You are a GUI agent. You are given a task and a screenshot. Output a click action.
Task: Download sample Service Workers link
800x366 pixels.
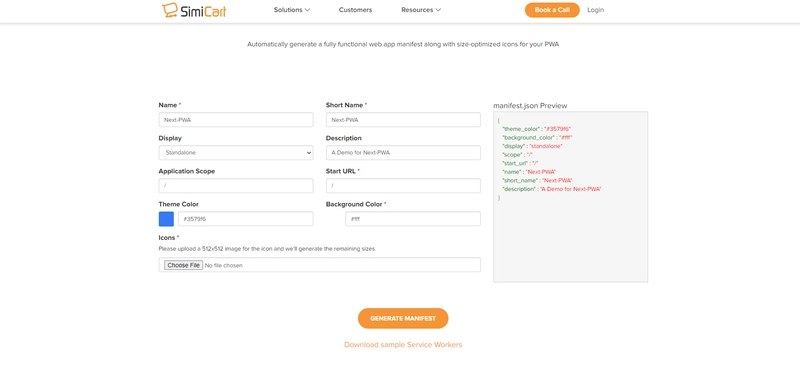pos(403,345)
